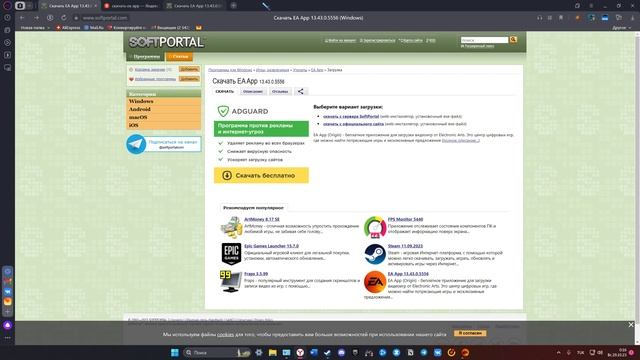Click the share icon tab

click(300, 91)
